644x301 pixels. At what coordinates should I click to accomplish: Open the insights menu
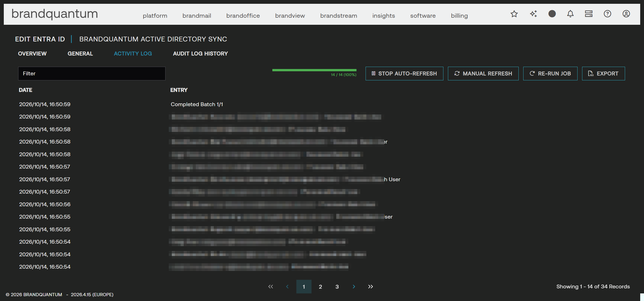point(384,16)
